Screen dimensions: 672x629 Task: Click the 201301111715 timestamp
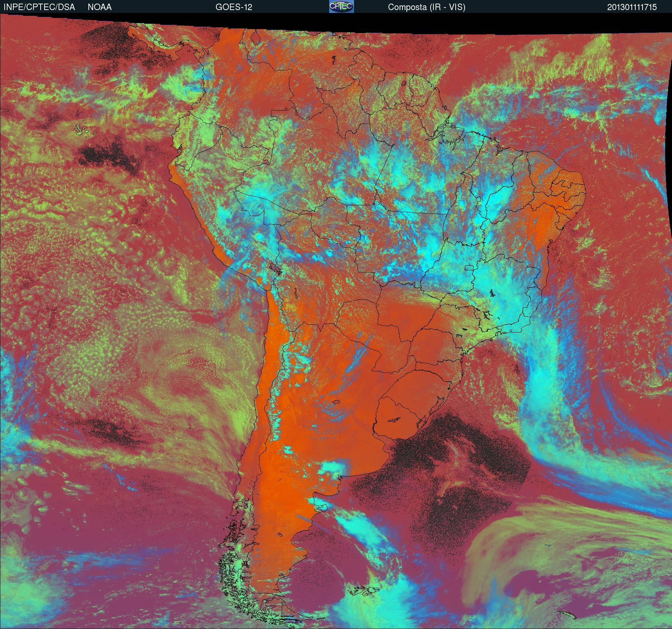(x=632, y=7)
